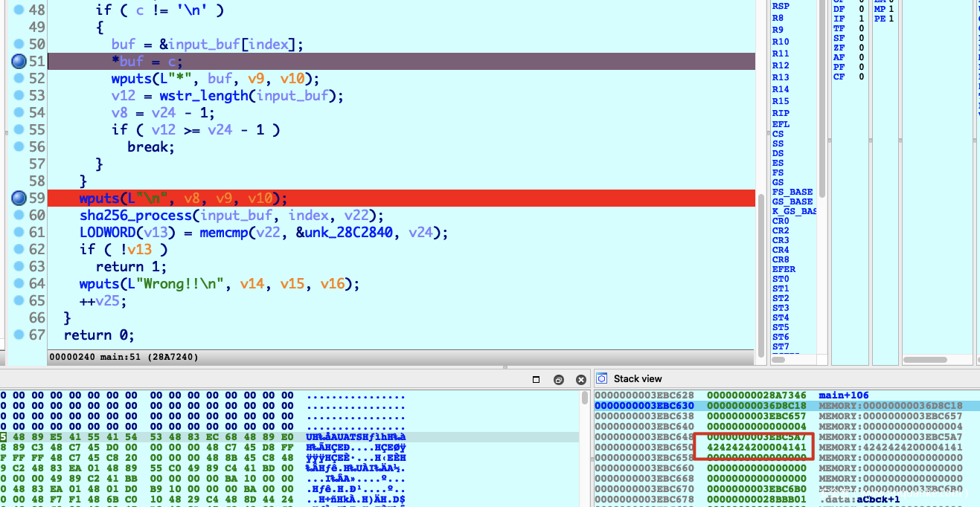Click the overlapping-windows icon in the hex view
The image size is (980, 507).
[x=558, y=379]
